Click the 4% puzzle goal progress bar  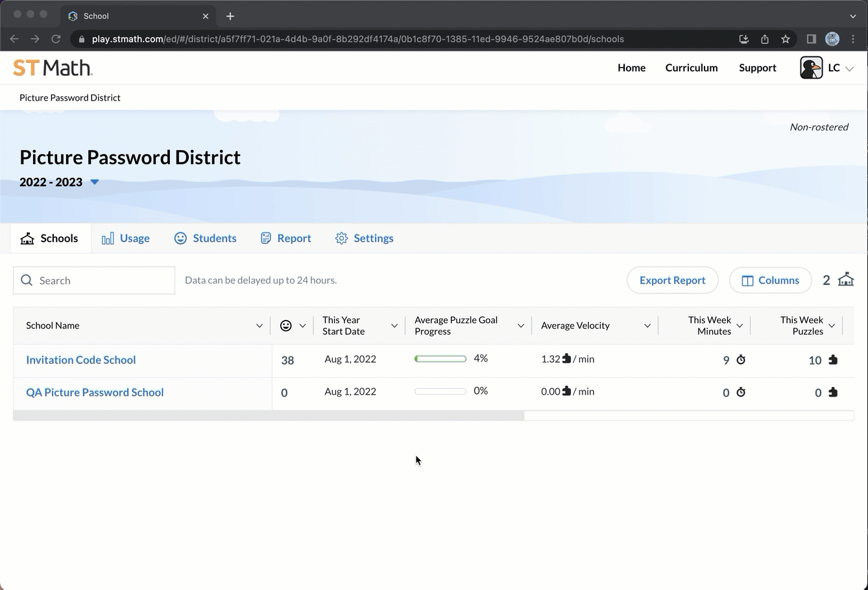pos(440,359)
